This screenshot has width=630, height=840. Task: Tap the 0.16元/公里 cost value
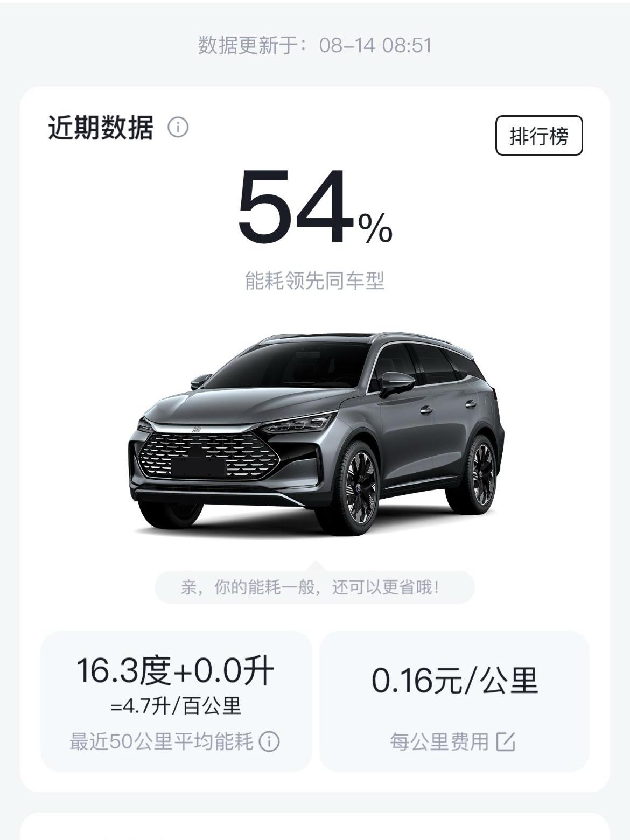(454, 680)
